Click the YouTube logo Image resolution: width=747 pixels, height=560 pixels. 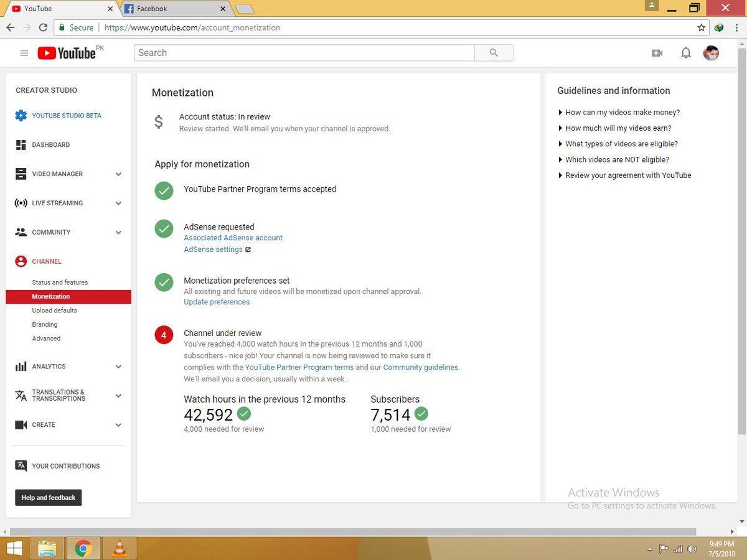point(67,54)
